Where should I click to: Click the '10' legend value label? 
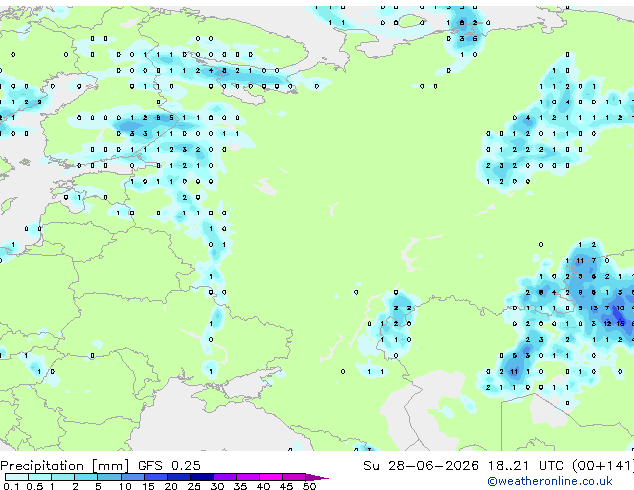[x=125, y=486]
